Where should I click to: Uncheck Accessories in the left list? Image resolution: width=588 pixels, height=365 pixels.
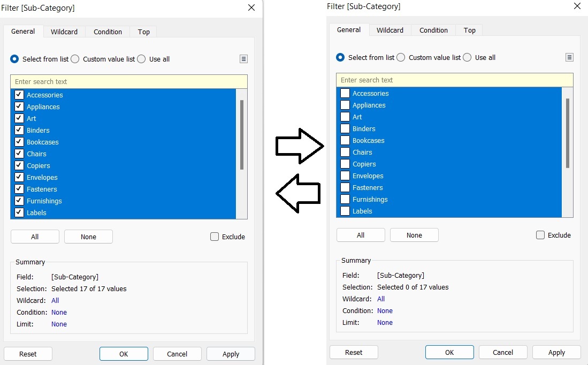tap(19, 95)
